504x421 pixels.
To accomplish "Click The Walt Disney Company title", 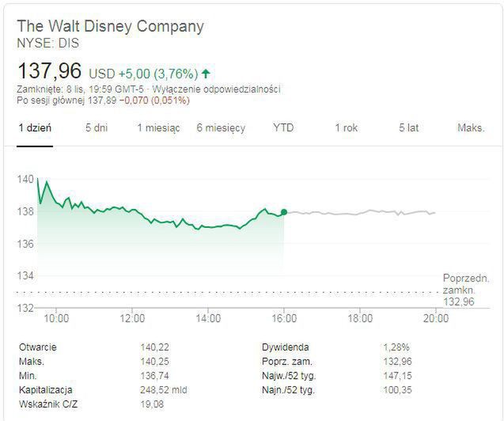I will [x=111, y=26].
